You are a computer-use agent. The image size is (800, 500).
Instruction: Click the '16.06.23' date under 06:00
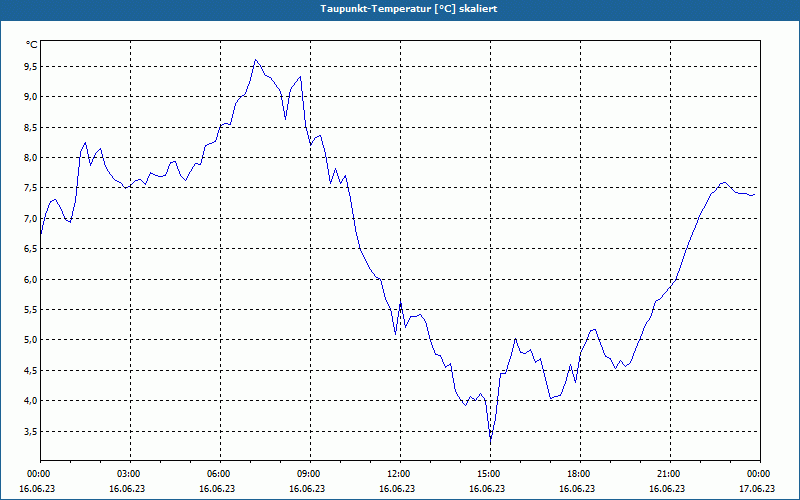pos(217,489)
